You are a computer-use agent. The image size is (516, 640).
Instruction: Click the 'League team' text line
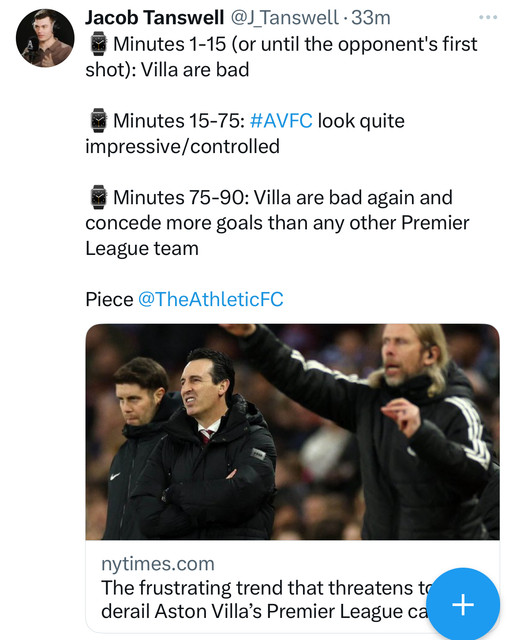(142, 249)
